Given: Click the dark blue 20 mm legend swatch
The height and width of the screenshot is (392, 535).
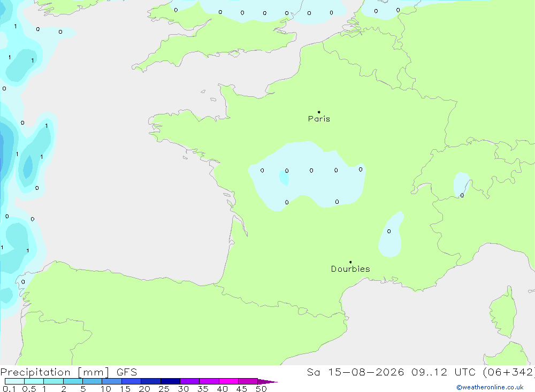Looking at the screenshot, I should pos(151,381).
